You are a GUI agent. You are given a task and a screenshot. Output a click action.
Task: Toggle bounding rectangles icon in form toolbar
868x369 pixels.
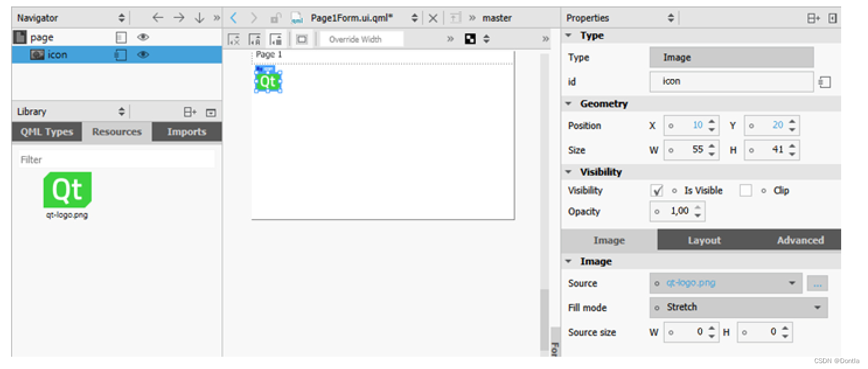(x=302, y=39)
